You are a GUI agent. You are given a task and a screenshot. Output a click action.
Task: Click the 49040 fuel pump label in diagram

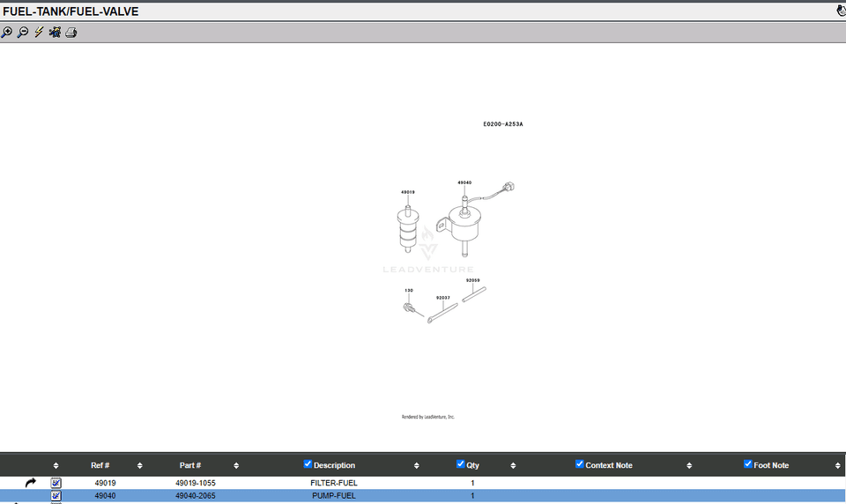(464, 182)
